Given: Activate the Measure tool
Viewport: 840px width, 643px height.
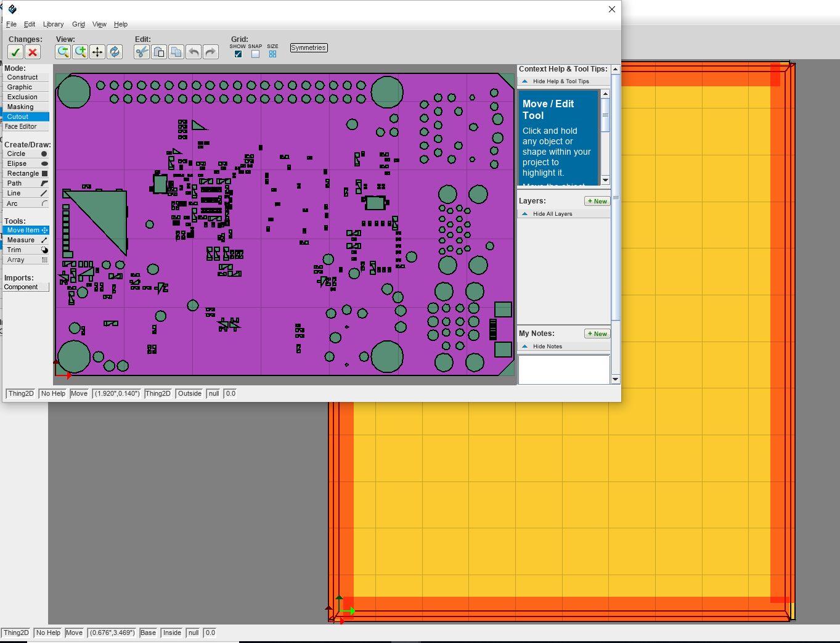Looking at the screenshot, I should (26, 240).
